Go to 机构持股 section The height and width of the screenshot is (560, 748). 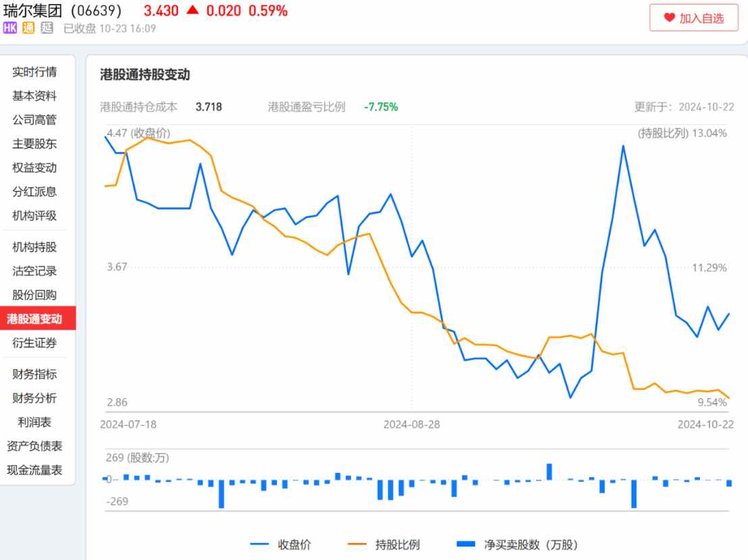click(x=34, y=247)
